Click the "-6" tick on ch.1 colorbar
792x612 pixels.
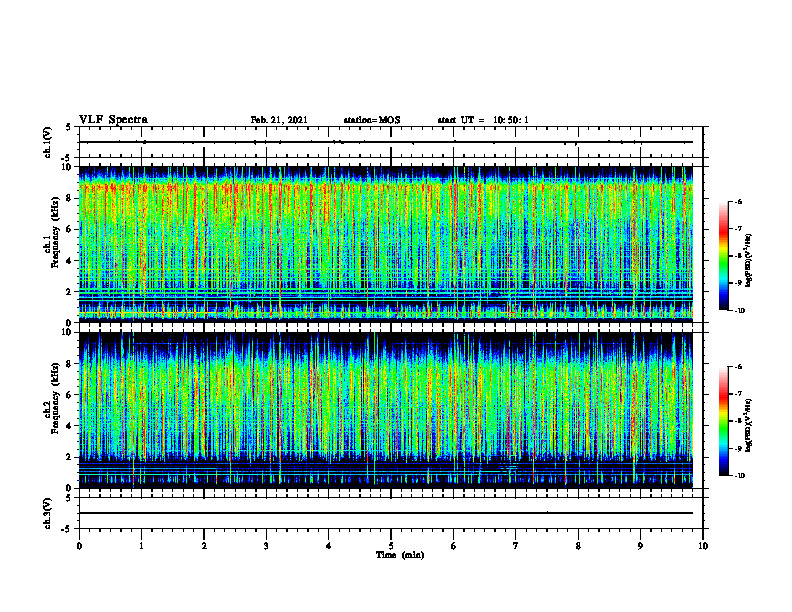coord(738,202)
